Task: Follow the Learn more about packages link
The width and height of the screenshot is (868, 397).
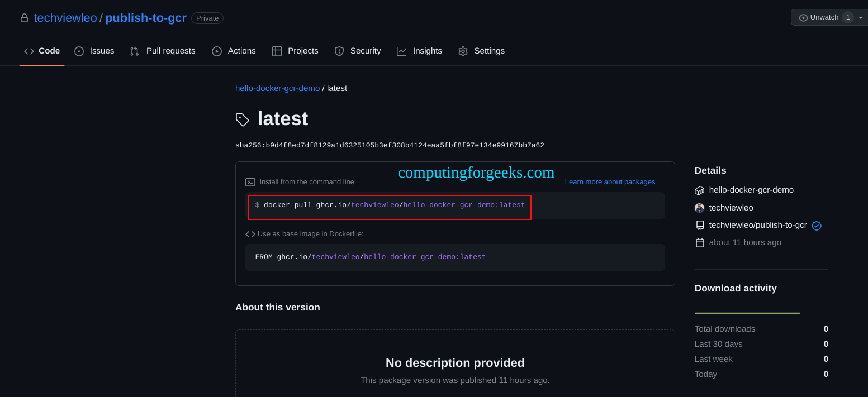Action: (610, 182)
